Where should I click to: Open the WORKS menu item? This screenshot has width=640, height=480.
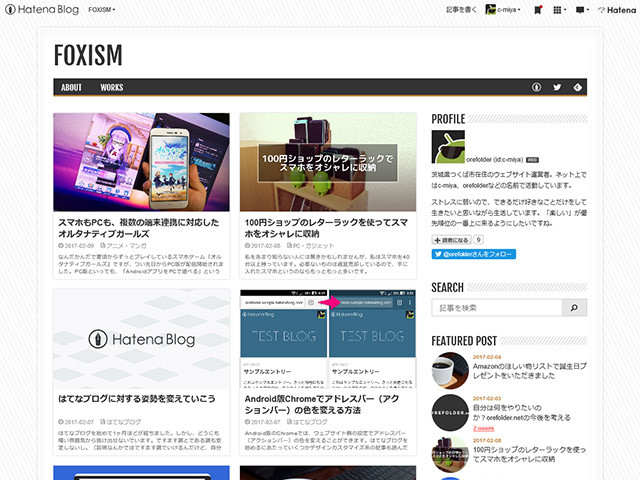point(112,87)
